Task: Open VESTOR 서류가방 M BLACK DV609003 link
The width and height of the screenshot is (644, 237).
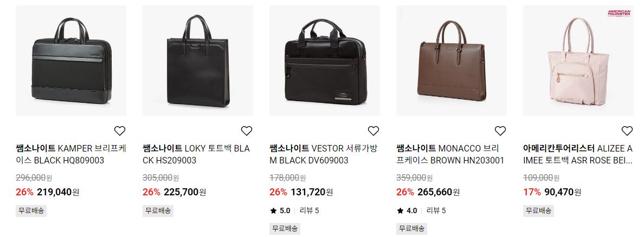Action: click(x=323, y=154)
